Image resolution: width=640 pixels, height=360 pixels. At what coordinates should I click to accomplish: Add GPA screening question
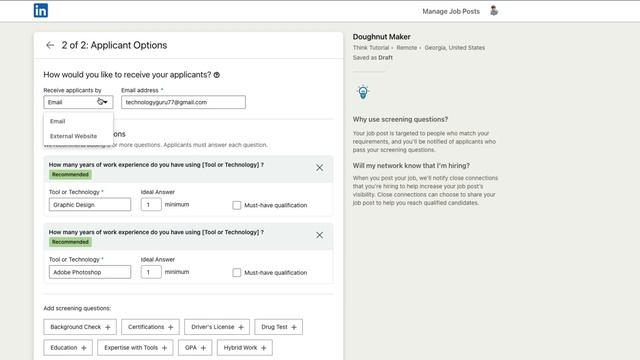[195, 348]
